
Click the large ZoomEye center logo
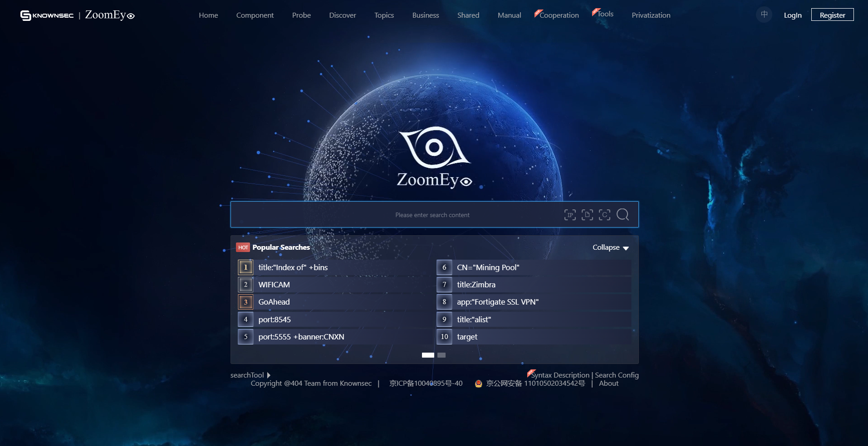point(434,157)
